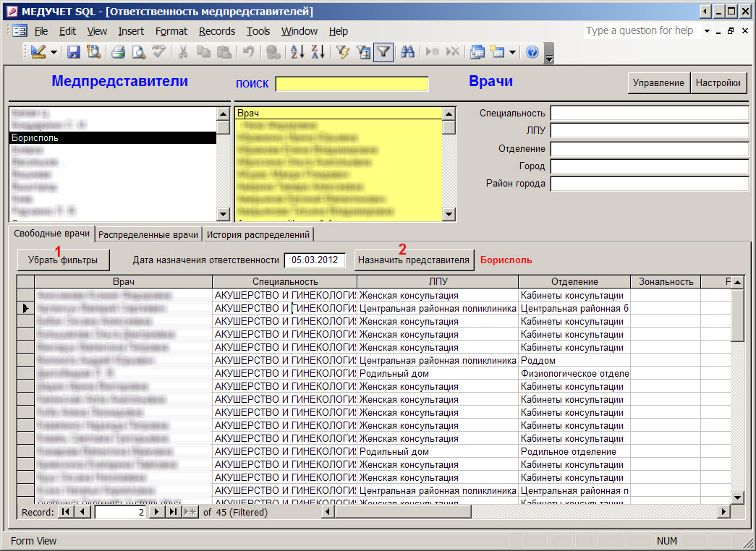Open the View mode dropdown arrow

54,52
